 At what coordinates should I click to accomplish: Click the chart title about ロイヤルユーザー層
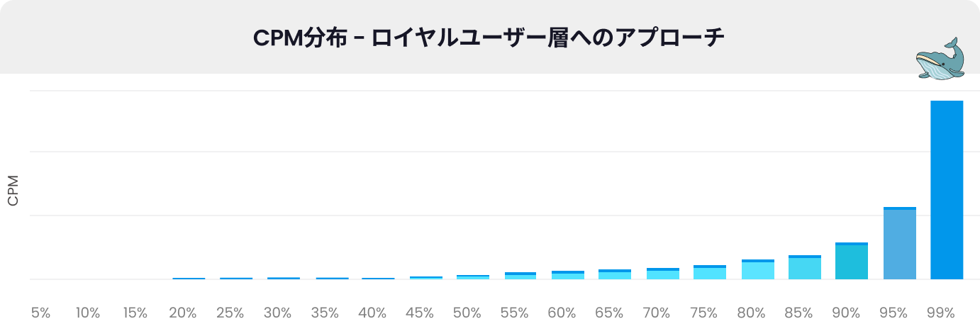489,38
